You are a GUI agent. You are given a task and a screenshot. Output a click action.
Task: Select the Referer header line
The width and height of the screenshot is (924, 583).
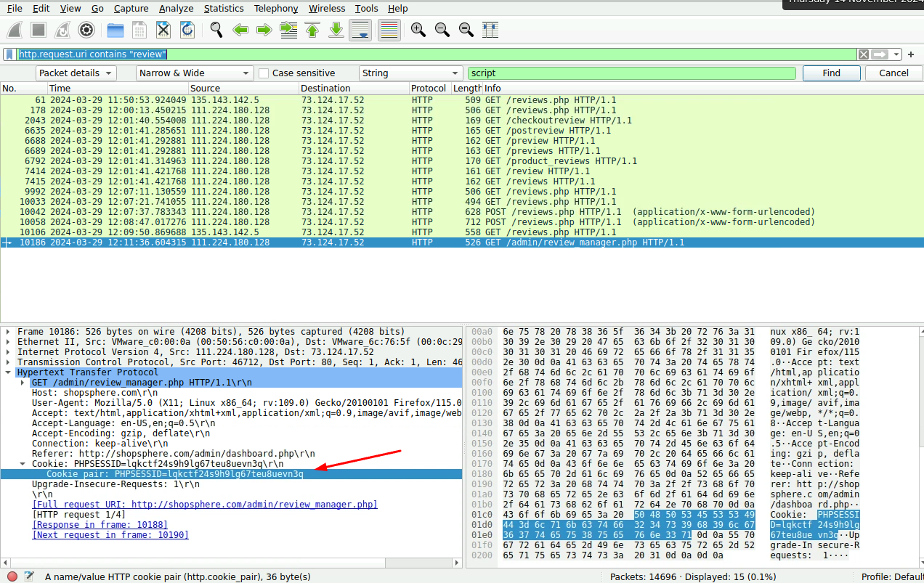coord(174,454)
